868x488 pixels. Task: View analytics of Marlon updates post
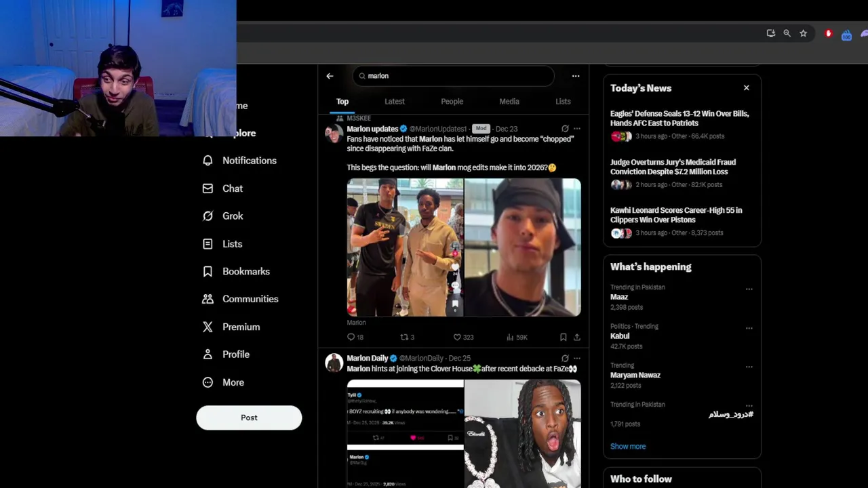tap(517, 337)
